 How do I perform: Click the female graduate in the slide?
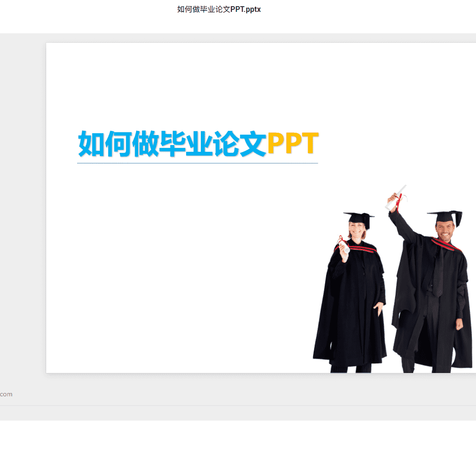350,292
